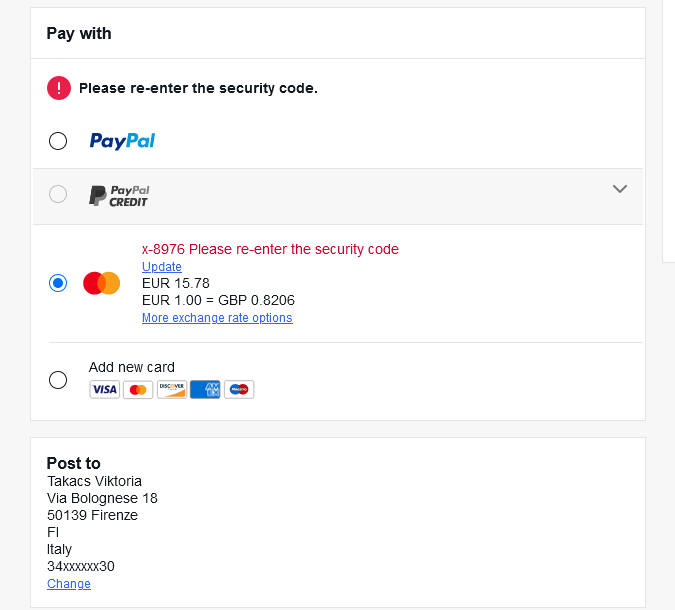The width and height of the screenshot is (675, 610).
Task: Click the Mastercard icon under Add new card
Action: click(138, 389)
